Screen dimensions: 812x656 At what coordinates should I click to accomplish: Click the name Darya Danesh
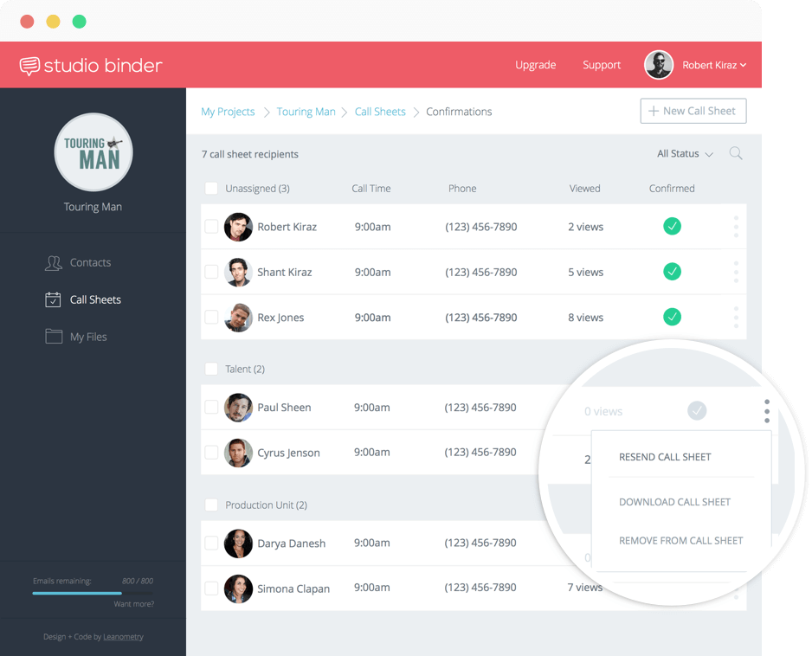point(292,543)
